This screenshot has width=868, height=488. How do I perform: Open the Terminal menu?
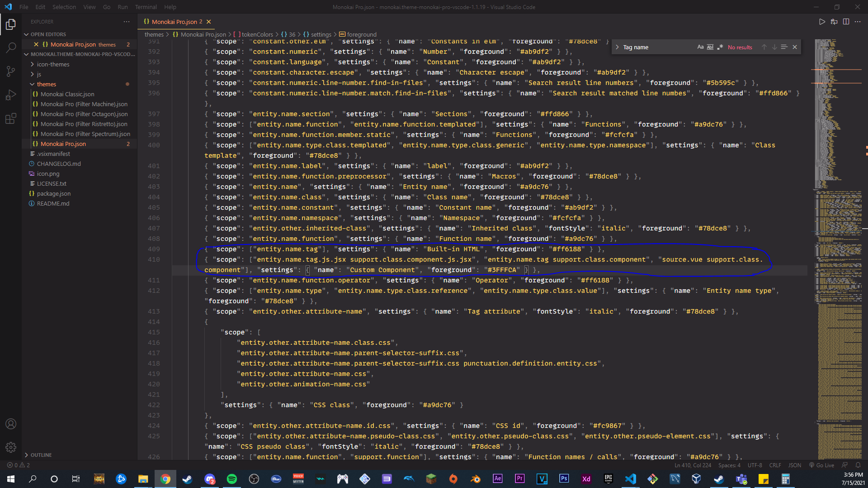(146, 7)
